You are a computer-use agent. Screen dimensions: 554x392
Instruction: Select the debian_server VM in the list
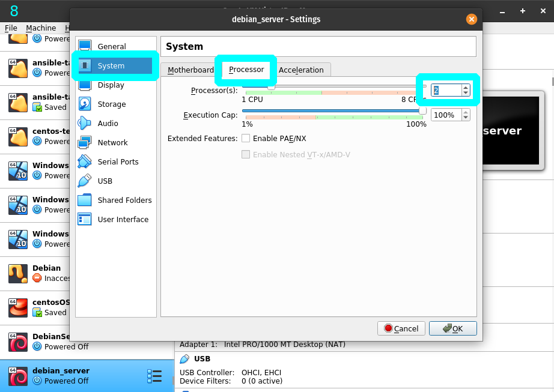pyautogui.click(x=87, y=376)
